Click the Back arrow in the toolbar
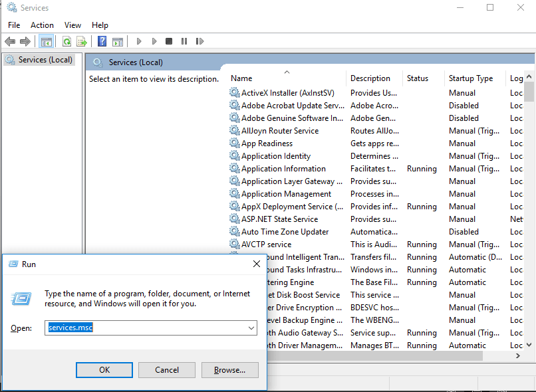 [10, 41]
